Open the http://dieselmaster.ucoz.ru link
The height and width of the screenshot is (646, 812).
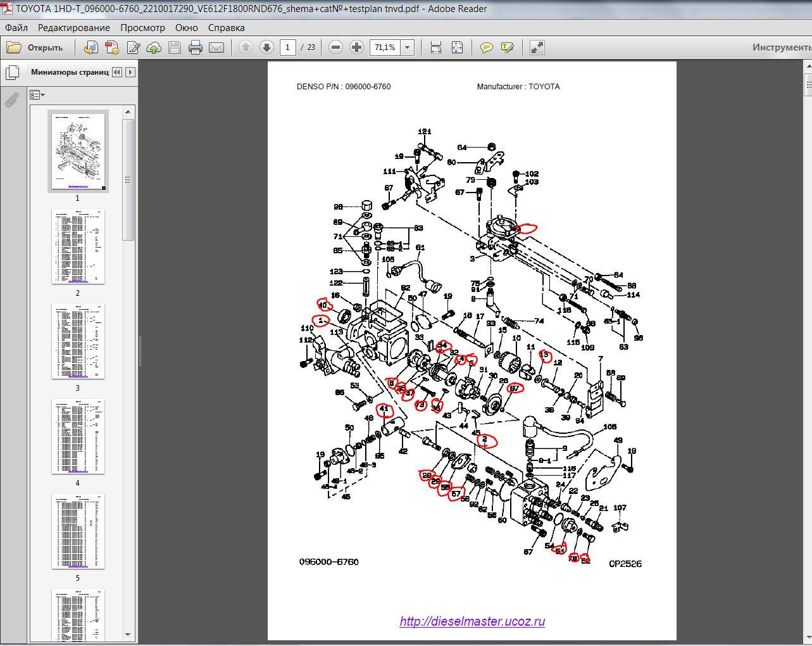[472, 621]
